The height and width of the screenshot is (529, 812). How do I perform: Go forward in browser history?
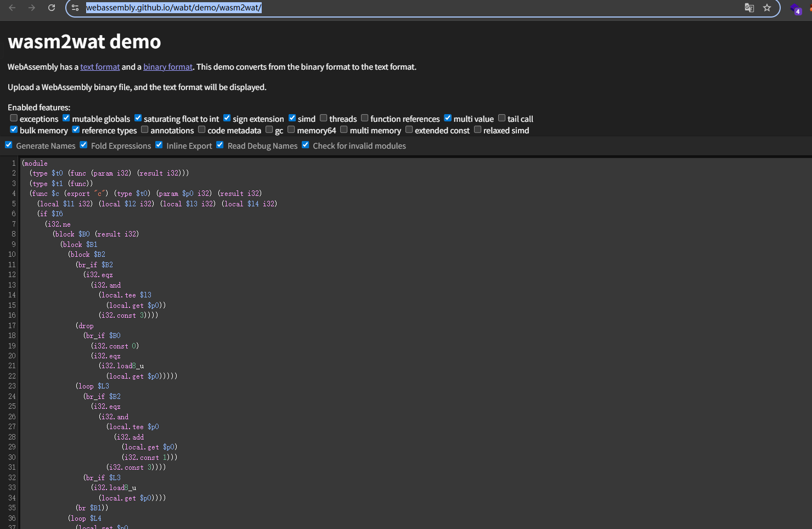coord(32,8)
